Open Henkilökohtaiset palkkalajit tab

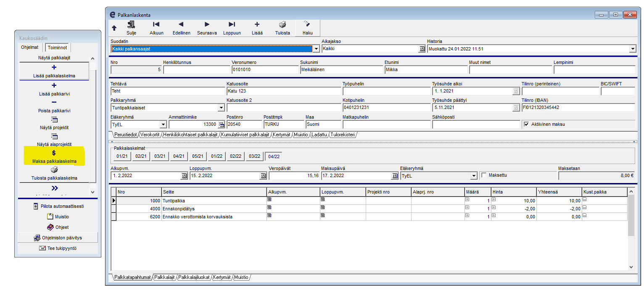[x=190, y=135]
